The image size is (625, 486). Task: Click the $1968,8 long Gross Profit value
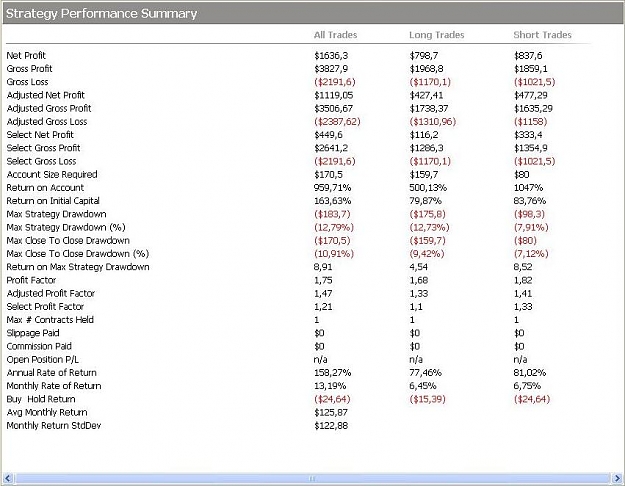click(426, 69)
